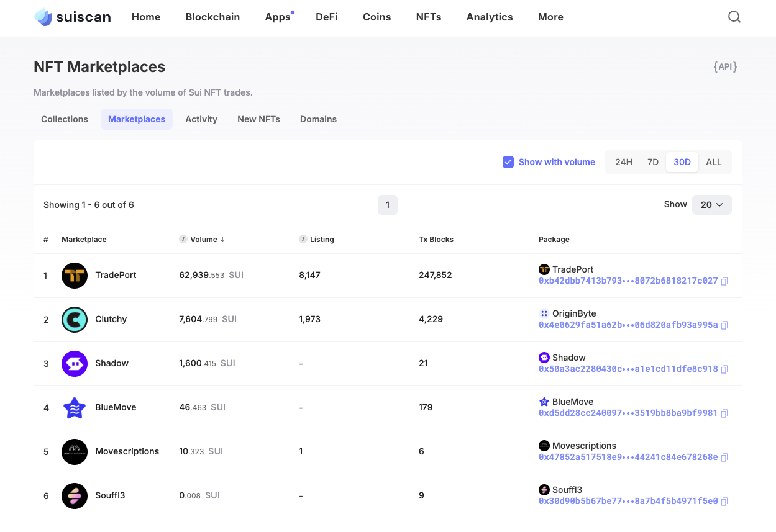776x532 pixels.
Task: Open Shadow package address 0x50a3ac2280430c
Action: (628, 369)
